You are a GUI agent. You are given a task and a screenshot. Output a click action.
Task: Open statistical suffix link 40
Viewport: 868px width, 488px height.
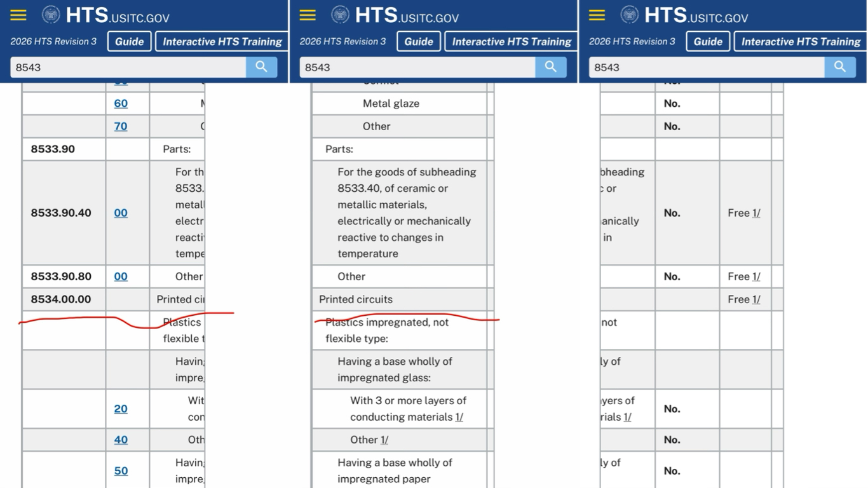(x=121, y=440)
